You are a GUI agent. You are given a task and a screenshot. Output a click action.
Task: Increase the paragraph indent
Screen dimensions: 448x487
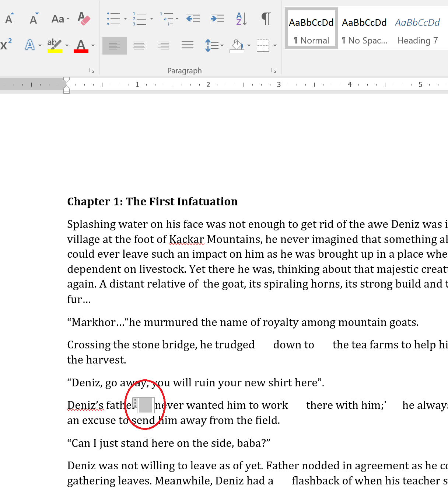[217, 18]
